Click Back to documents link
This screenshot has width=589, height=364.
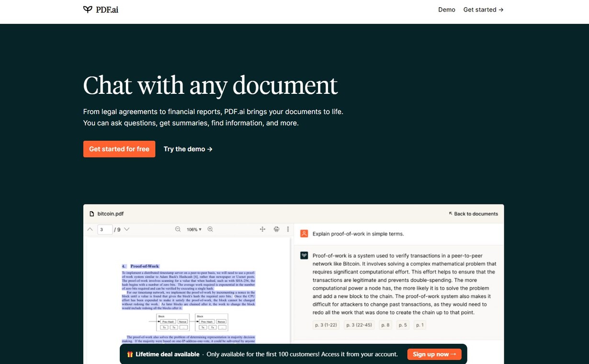click(473, 214)
